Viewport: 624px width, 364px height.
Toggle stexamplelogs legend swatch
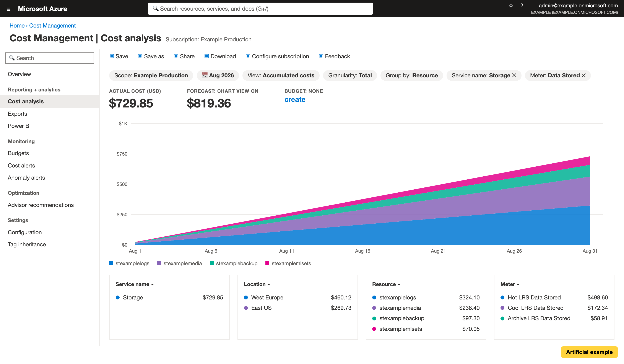(111, 263)
